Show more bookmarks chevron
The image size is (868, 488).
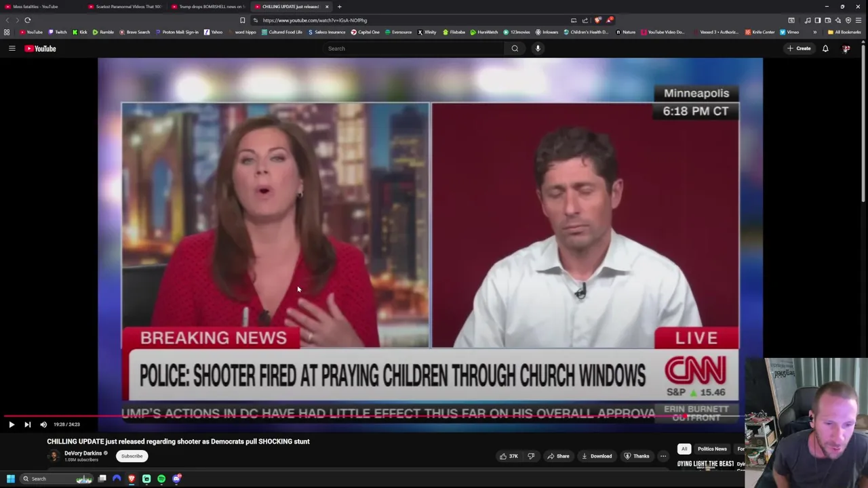[815, 32]
